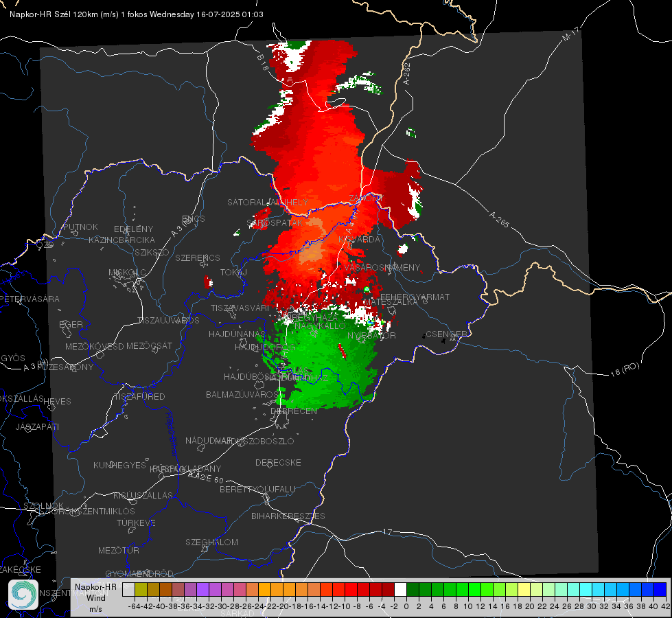Select the GYOMAENDRŐD label
The height and width of the screenshot is (618, 672).
click(139, 574)
